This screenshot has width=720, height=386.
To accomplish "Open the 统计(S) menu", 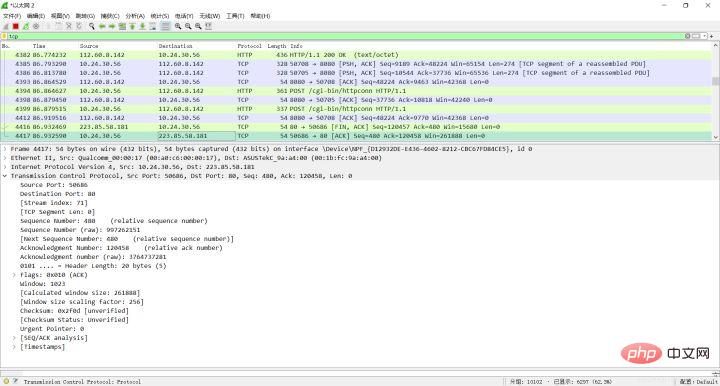I will click(x=160, y=16).
